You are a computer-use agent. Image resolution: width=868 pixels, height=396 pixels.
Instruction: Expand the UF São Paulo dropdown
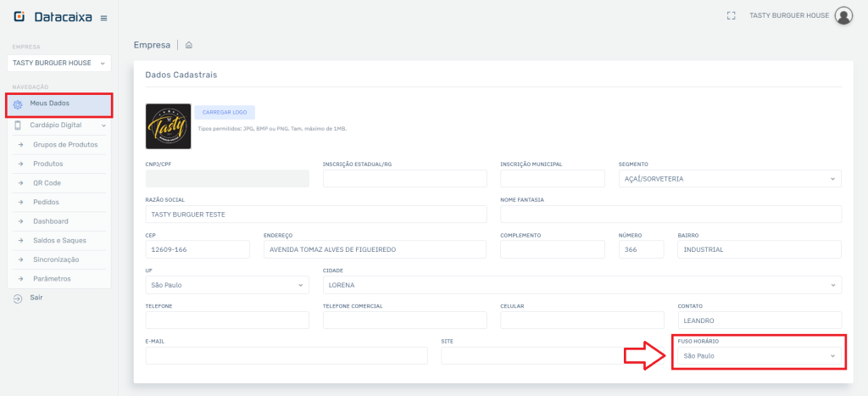(x=227, y=285)
